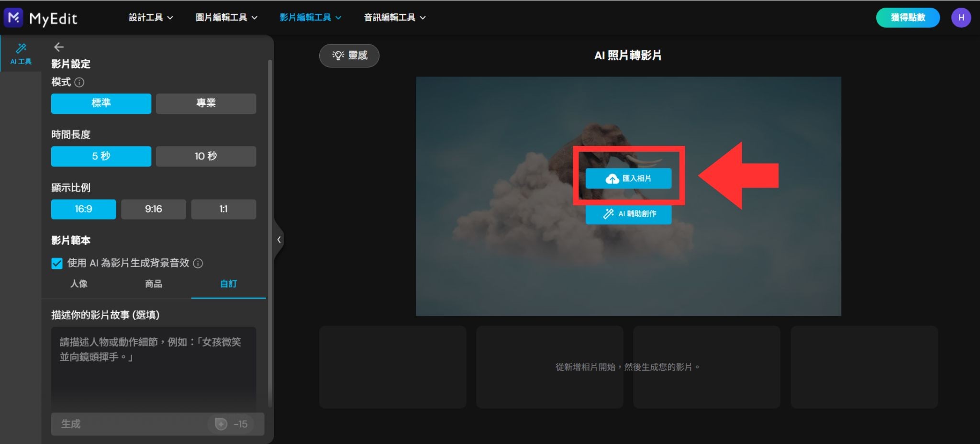
Task: Click the 靈感 lightbulb button
Action: [349, 55]
